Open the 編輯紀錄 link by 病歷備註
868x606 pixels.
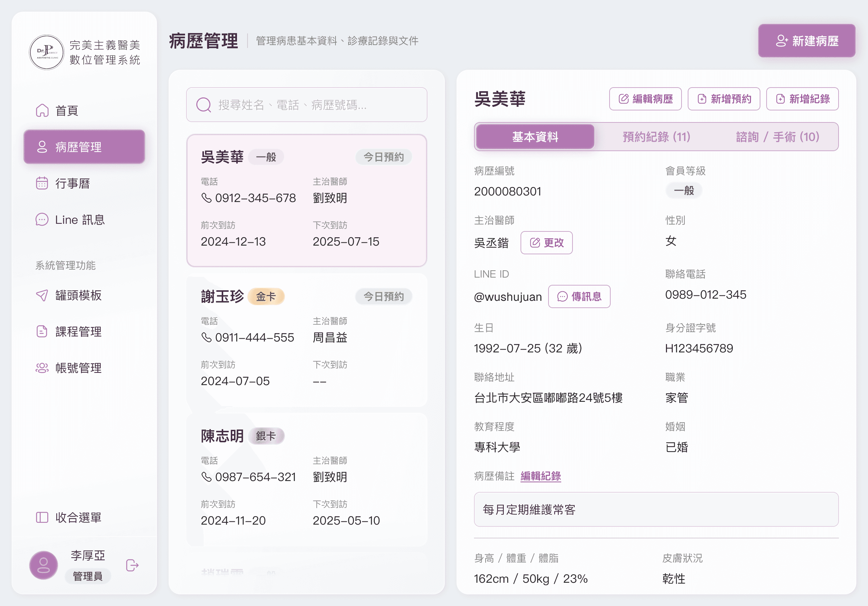(541, 476)
